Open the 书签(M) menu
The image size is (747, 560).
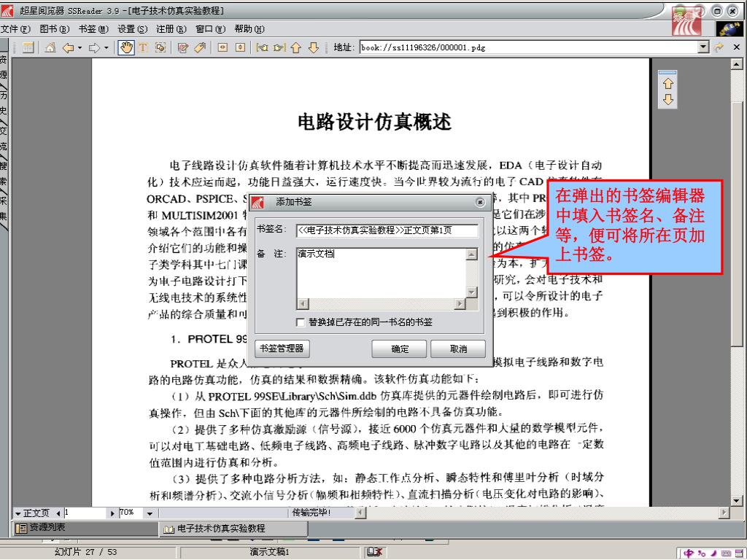pyautogui.click(x=94, y=29)
